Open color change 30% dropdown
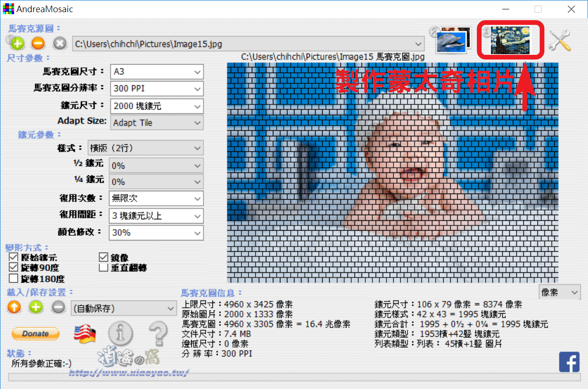Screen dimensions: 588x389 click(156, 232)
